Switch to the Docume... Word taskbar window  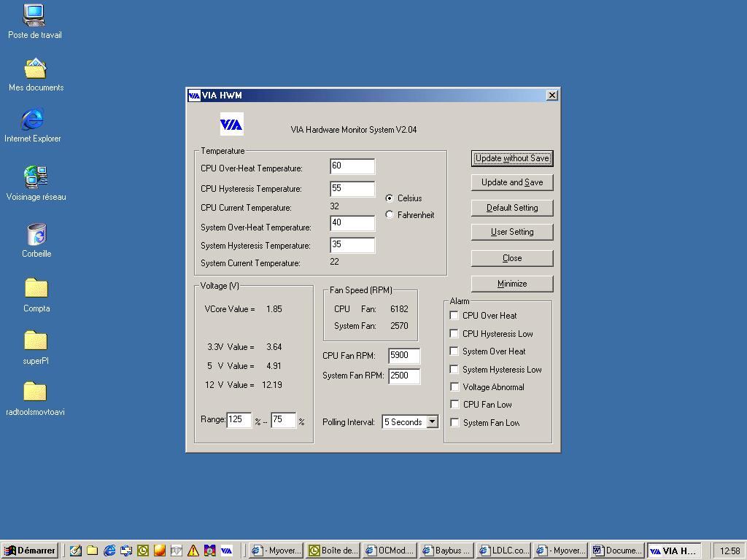point(617,551)
